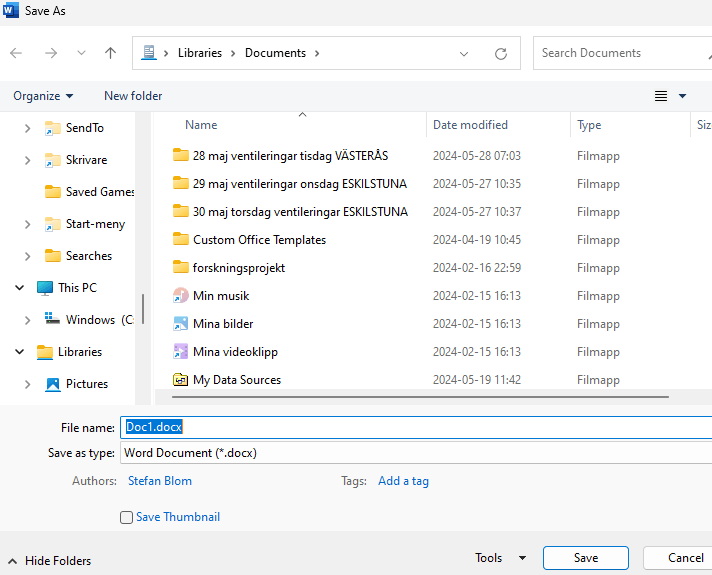Viewport: 712px width, 575px height.
Task: Expand the Windows (C:) drive node
Action: tap(27, 320)
